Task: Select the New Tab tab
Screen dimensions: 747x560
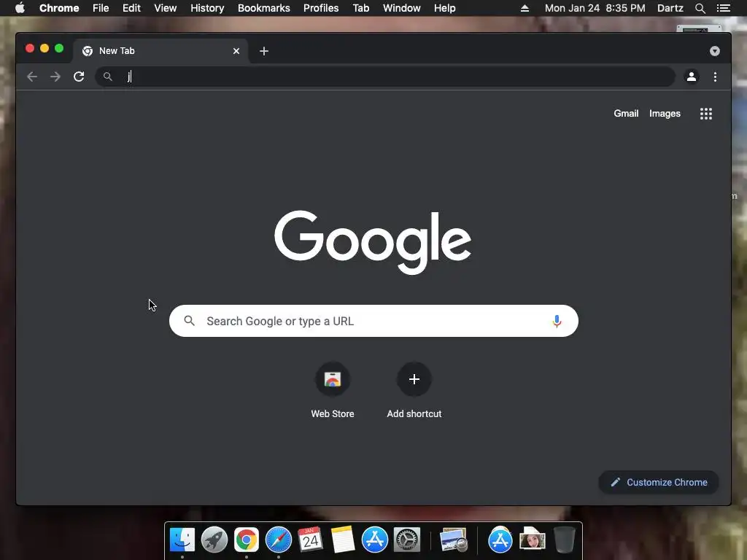Action: click(161, 51)
